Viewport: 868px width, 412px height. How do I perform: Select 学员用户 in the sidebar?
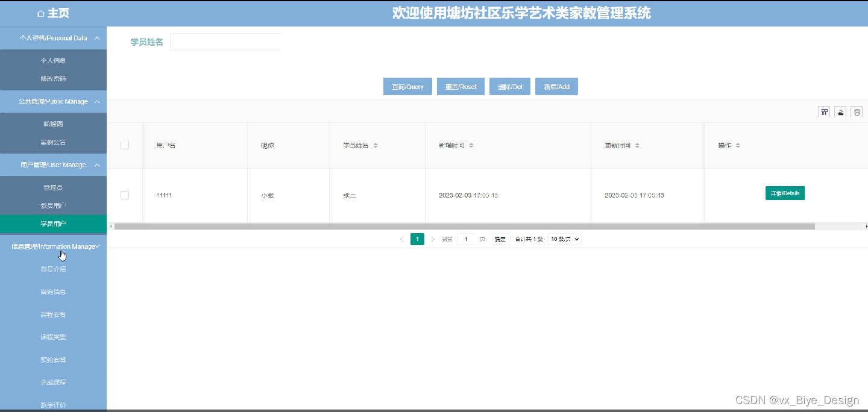[53, 223]
